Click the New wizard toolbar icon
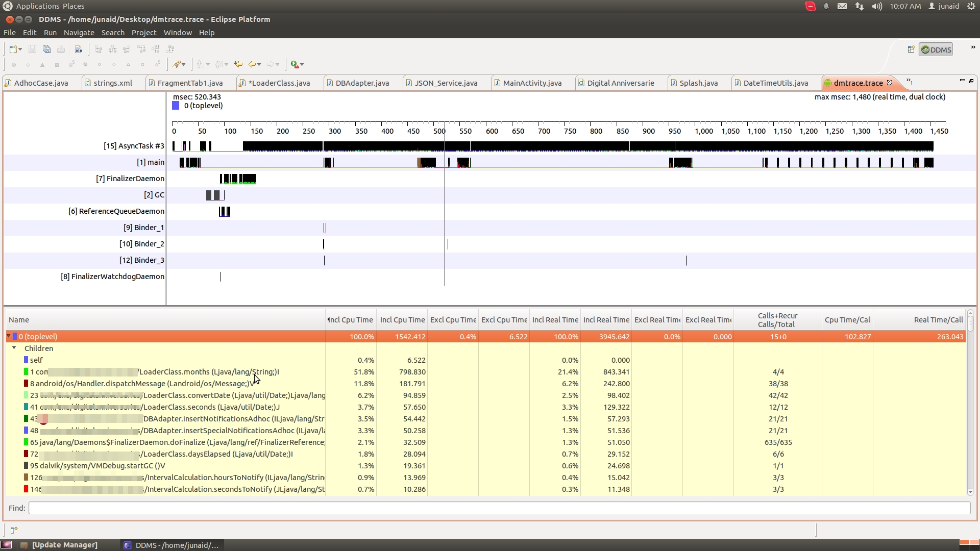This screenshot has width=980, height=551. pos(13,49)
